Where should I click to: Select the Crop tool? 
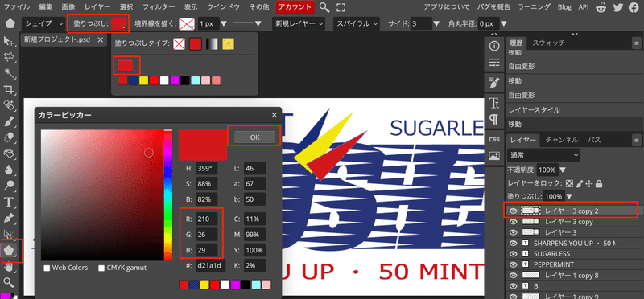click(x=9, y=89)
